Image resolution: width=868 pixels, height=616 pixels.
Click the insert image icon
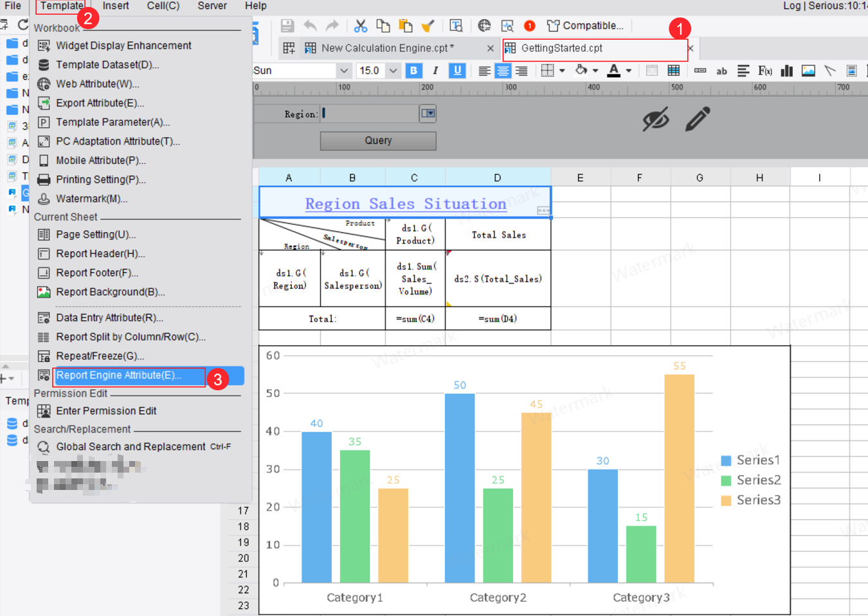(808, 71)
